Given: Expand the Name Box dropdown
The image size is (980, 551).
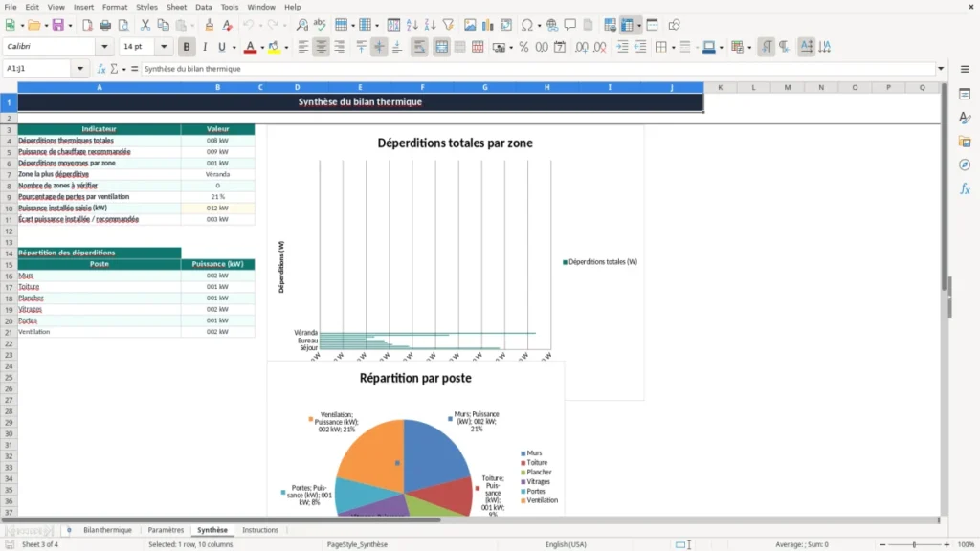Looking at the screenshot, I should pos(80,69).
